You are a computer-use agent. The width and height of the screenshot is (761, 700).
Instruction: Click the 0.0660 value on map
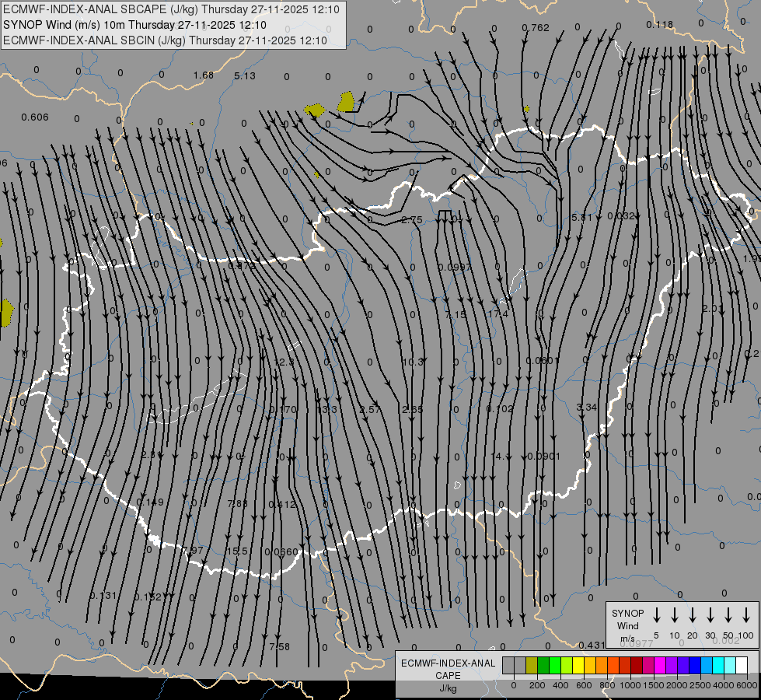(x=281, y=552)
